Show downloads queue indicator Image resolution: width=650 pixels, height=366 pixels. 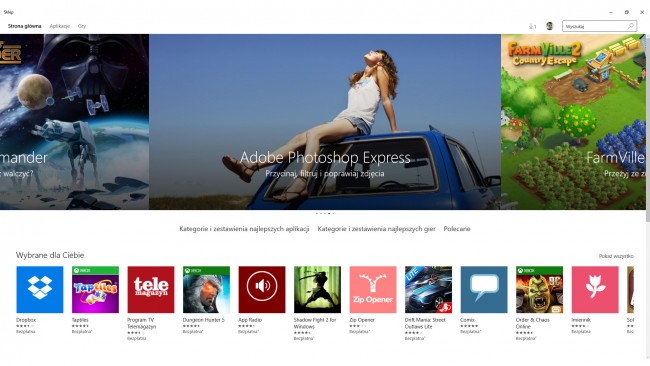coord(533,27)
